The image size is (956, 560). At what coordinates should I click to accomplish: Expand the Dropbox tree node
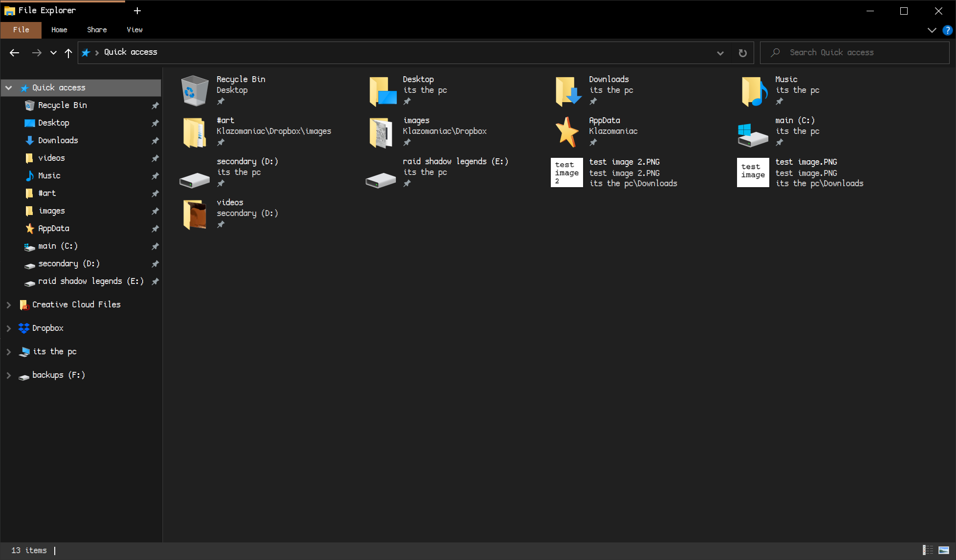point(9,328)
